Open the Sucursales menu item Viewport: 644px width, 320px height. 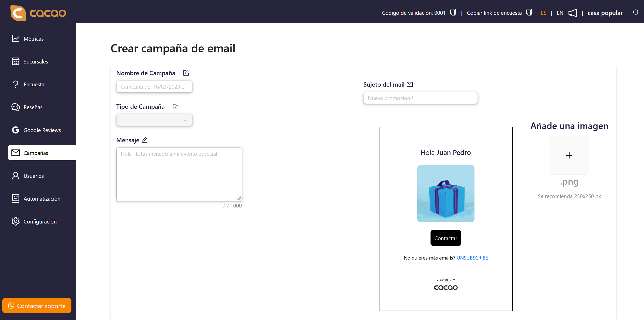[36, 61]
